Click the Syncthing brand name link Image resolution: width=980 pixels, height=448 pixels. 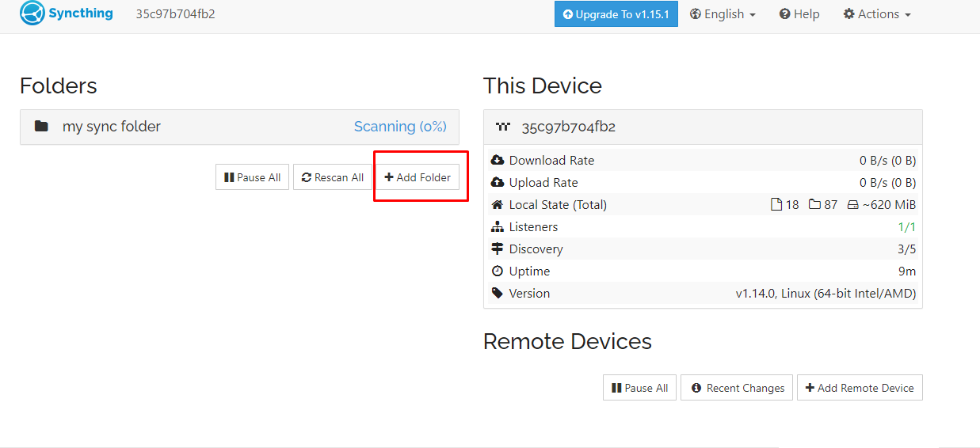click(x=81, y=13)
